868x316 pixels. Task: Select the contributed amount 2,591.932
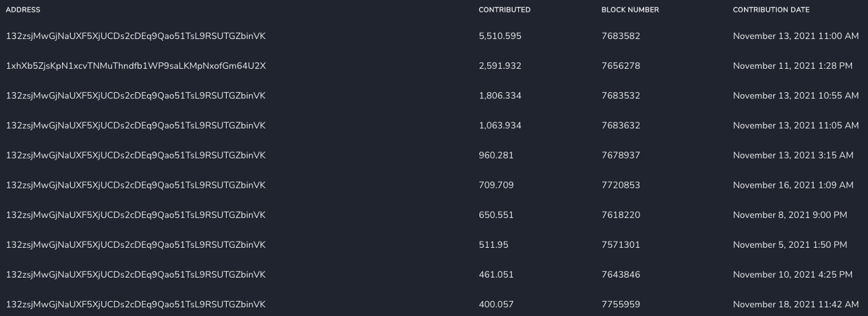[x=500, y=66]
